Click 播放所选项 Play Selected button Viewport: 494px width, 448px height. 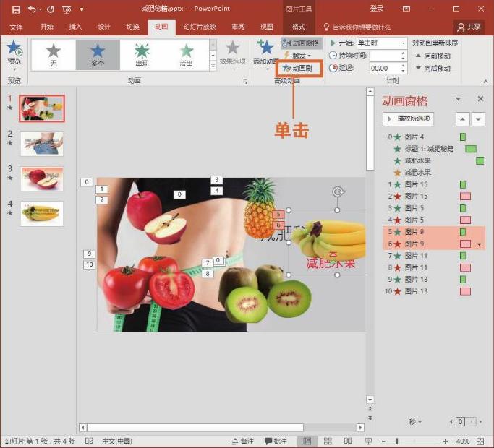pos(409,119)
